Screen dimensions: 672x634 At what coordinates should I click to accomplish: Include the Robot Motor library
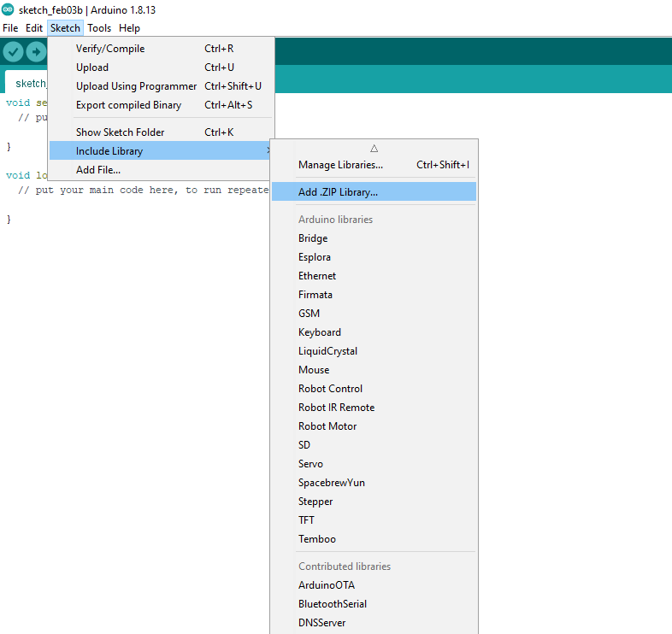click(374, 426)
